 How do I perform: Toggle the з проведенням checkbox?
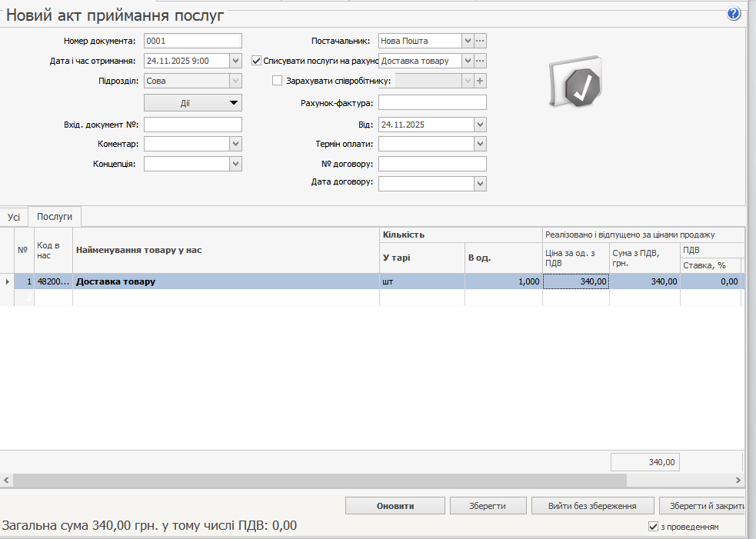click(654, 527)
